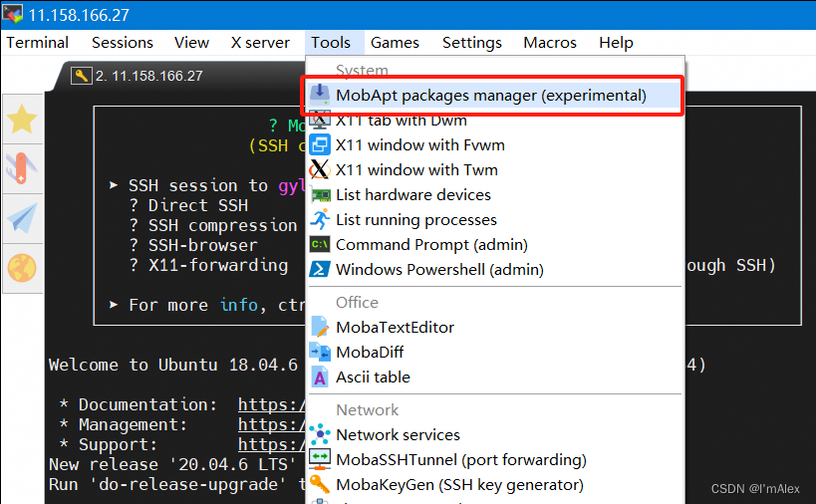
Task: Click the Command Prompt C:\ icon
Action: pos(320,244)
